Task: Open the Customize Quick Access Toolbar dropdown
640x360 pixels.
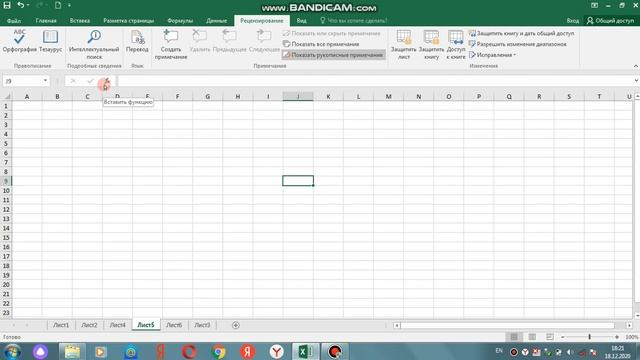Action: [69, 5]
